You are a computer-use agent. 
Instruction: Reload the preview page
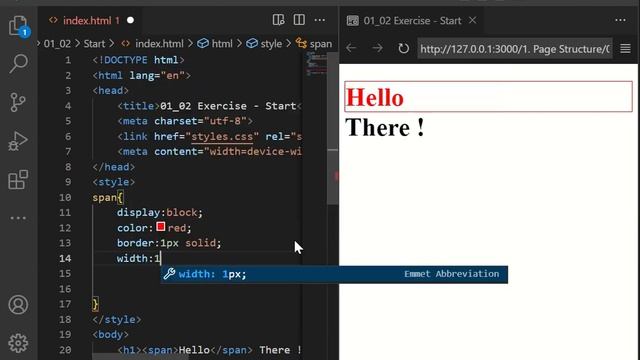(x=403, y=49)
